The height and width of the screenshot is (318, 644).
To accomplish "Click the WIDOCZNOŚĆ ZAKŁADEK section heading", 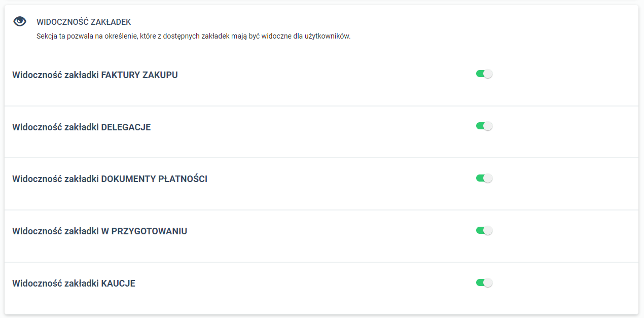I will click(84, 22).
